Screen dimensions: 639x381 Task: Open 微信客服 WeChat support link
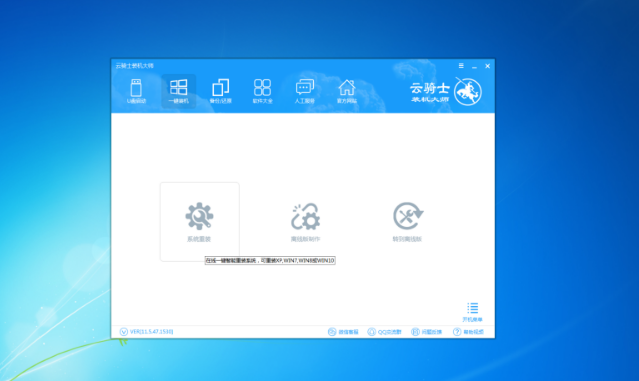tap(343, 332)
